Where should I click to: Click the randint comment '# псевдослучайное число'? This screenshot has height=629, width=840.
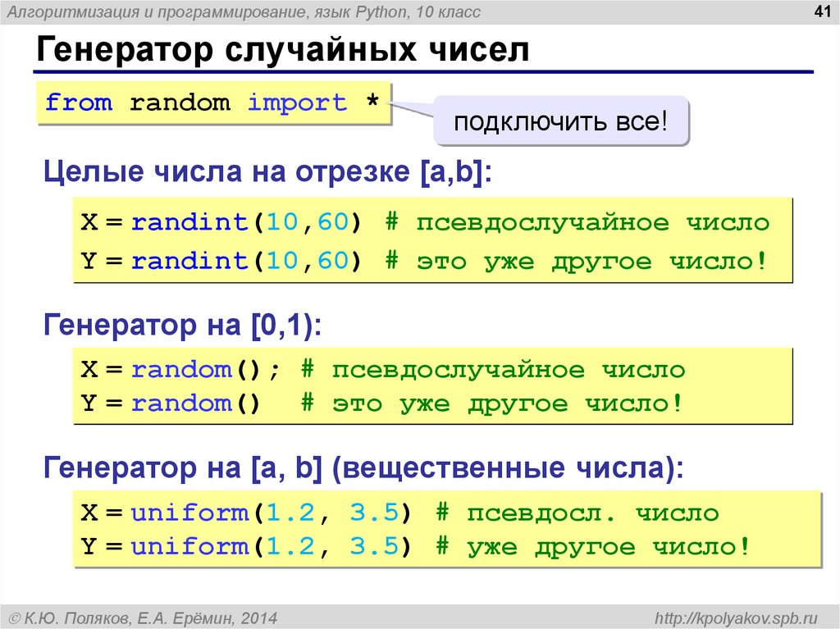[x=577, y=222]
